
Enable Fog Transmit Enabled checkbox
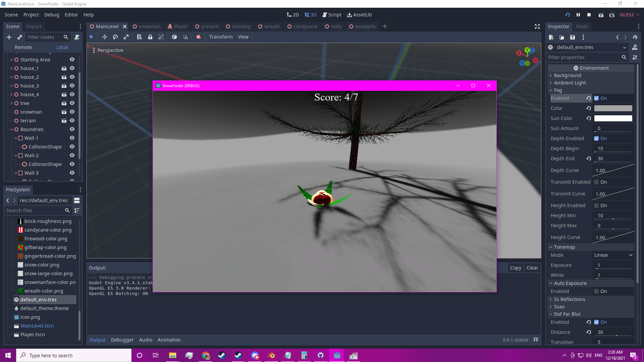click(596, 182)
